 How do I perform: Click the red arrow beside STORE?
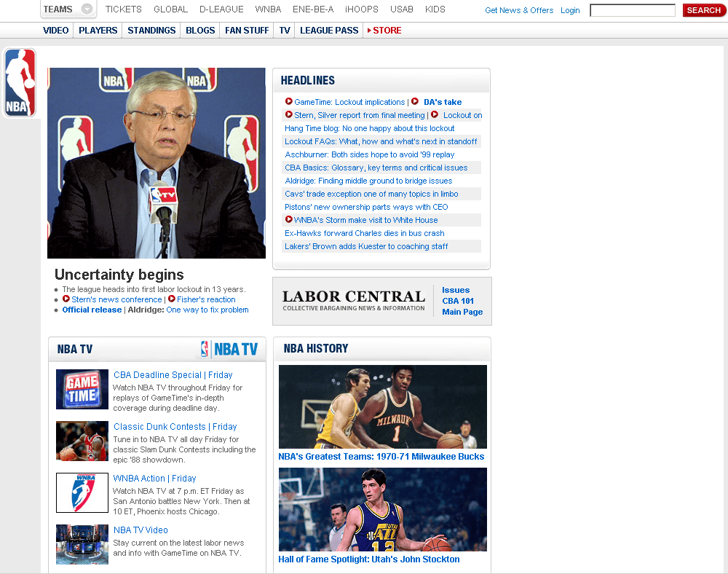point(369,30)
